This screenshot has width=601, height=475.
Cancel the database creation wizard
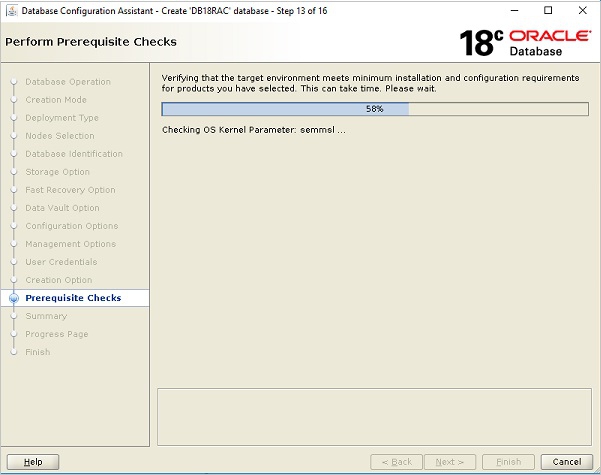pos(567,462)
